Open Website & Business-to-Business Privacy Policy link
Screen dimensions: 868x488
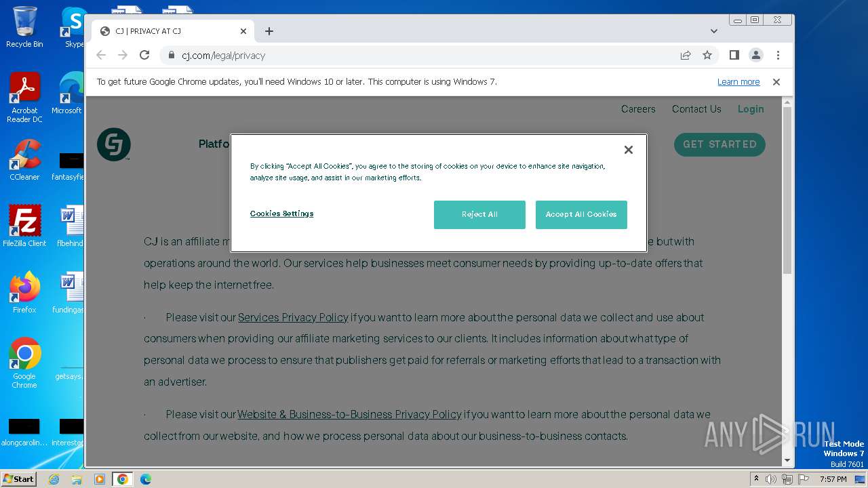click(x=349, y=414)
